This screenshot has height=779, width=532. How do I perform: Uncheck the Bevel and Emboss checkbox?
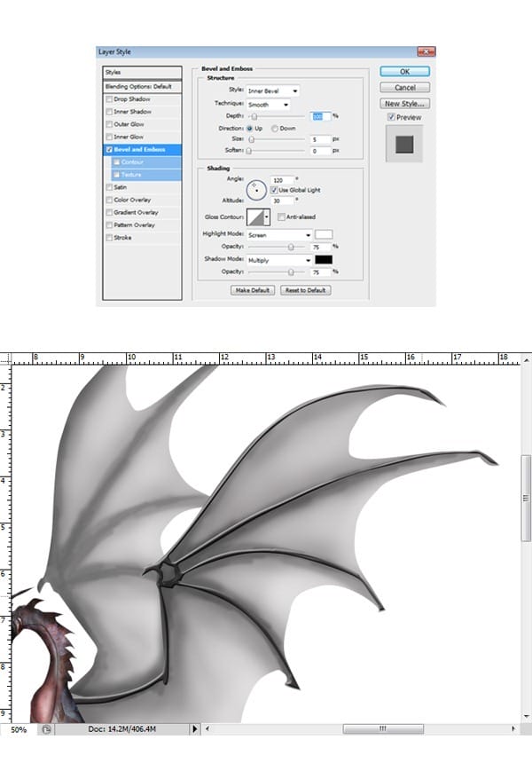109,150
